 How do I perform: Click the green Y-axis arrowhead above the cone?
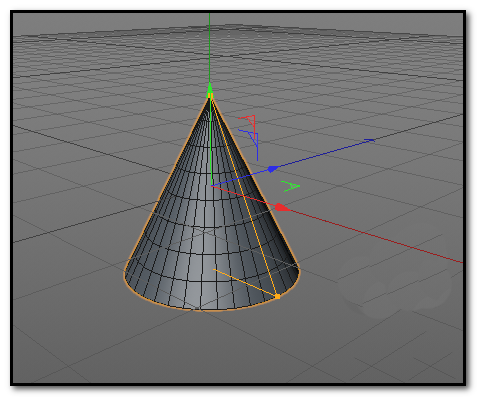point(210,88)
